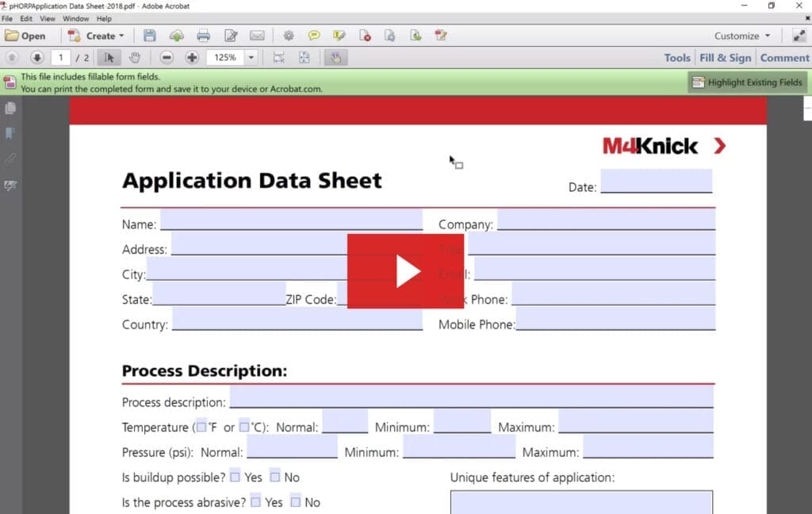Screen dimensions: 812x514
Task: Open the Fill & Sign pane
Action: (x=725, y=57)
